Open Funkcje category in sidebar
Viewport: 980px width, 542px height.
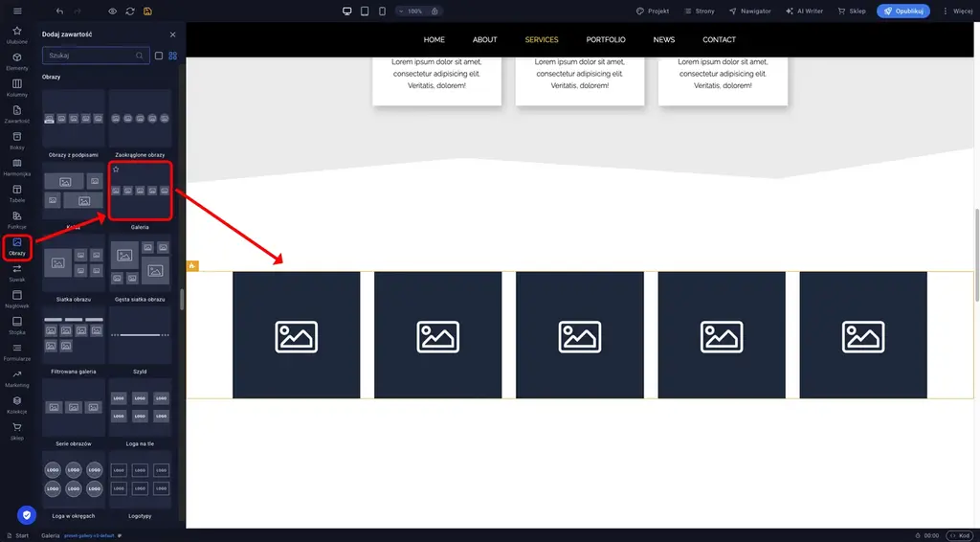pos(17,220)
